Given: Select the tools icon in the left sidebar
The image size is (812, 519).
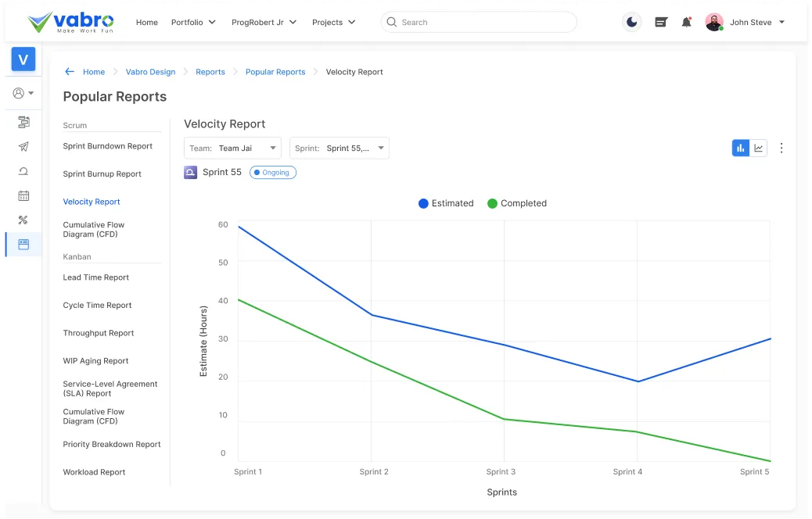Looking at the screenshot, I should click(23, 220).
